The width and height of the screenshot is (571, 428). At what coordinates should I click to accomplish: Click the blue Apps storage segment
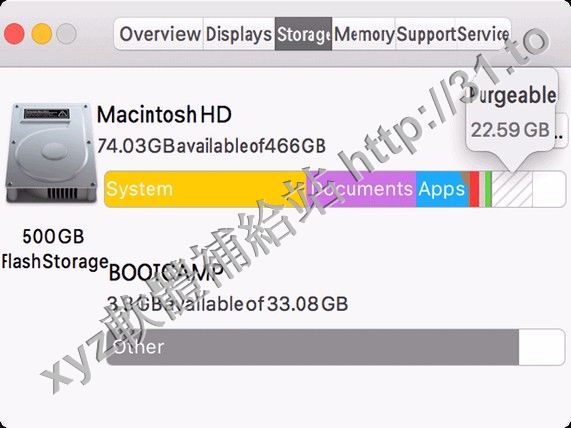pyautogui.click(x=442, y=189)
